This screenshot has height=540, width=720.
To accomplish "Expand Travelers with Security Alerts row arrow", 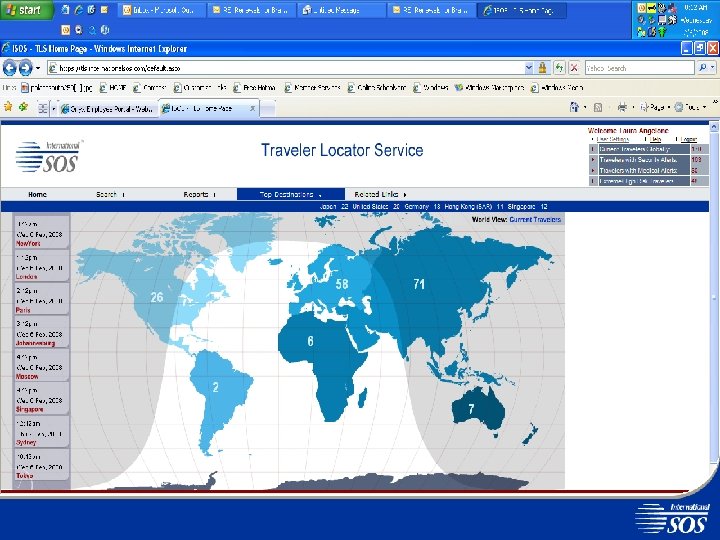I will pos(593,159).
